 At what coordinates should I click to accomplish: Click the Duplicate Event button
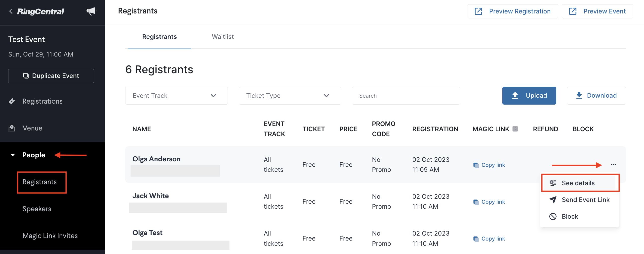tap(51, 76)
